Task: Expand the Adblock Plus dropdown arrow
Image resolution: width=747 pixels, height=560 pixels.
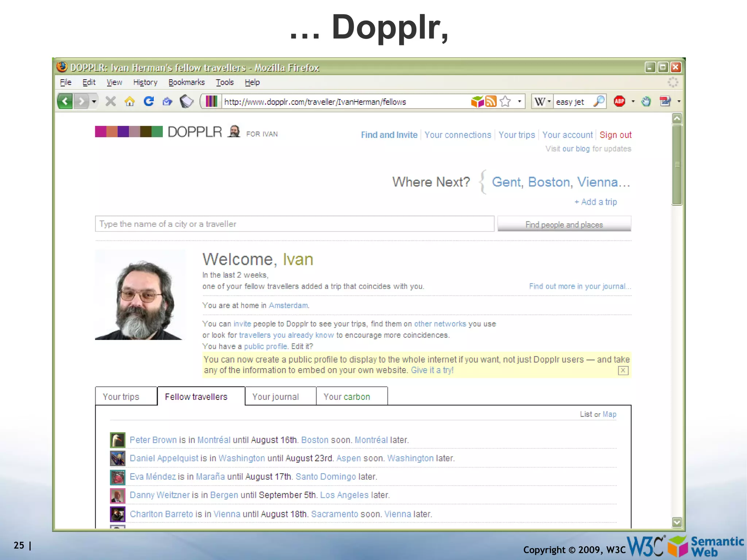Action: tap(633, 101)
